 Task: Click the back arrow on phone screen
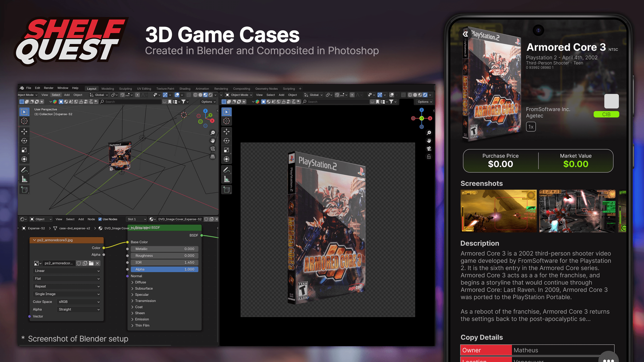[x=465, y=34]
